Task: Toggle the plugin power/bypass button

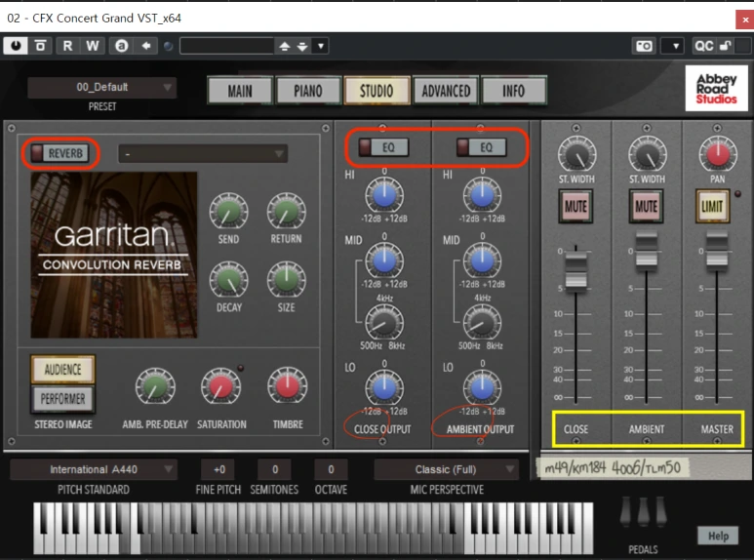Action: [16, 46]
